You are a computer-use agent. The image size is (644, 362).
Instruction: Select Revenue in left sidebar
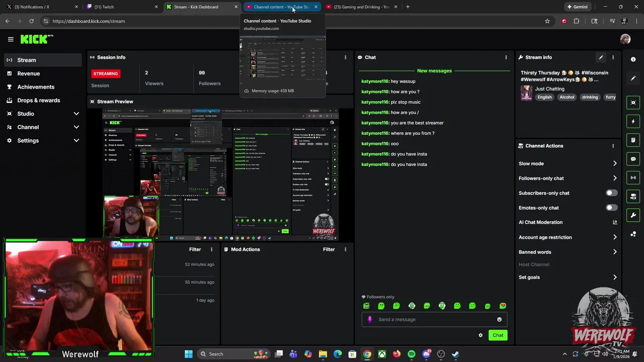pos(43,73)
